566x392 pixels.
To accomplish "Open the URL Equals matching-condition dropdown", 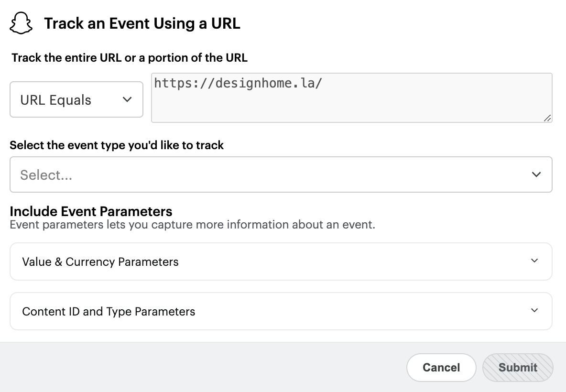I will tap(76, 99).
